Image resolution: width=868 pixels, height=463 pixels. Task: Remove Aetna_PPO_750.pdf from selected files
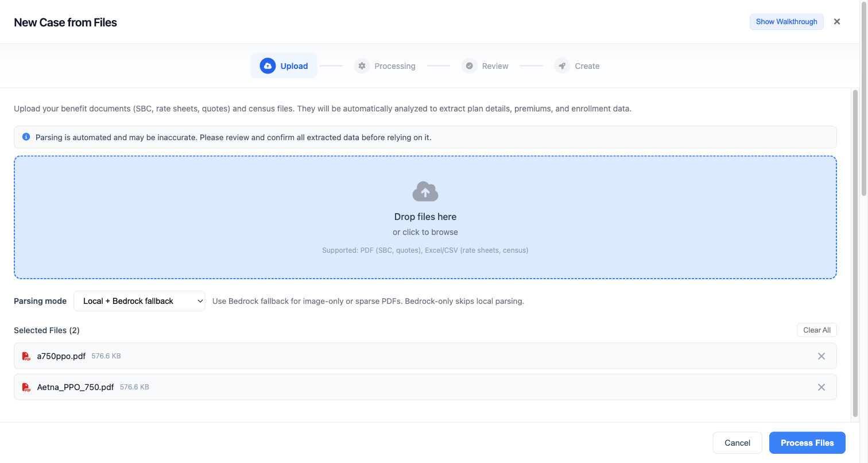coord(821,387)
